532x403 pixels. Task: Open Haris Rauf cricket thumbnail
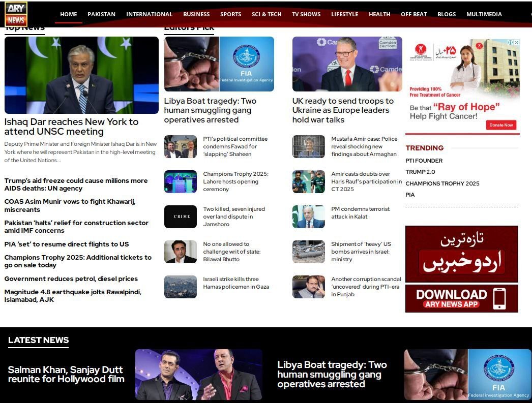[309, 181]
